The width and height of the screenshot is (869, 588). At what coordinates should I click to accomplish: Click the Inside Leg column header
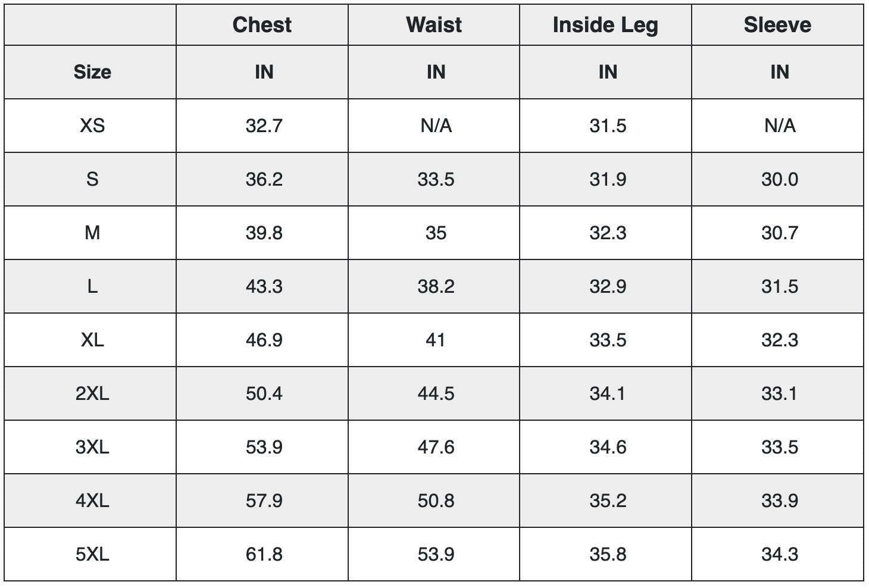pyautogui.click(x=605, y=25)
